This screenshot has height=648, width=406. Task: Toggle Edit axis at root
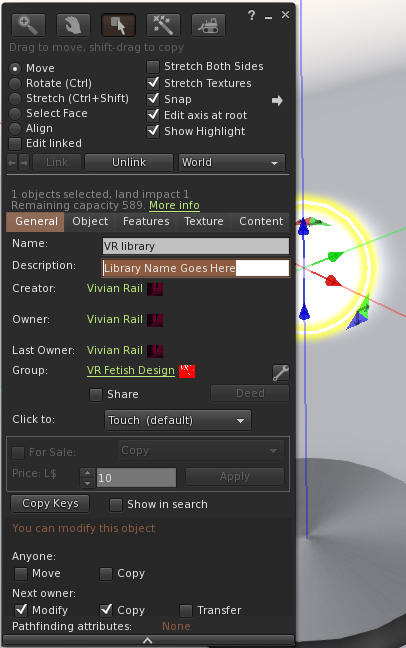[153, 115]
